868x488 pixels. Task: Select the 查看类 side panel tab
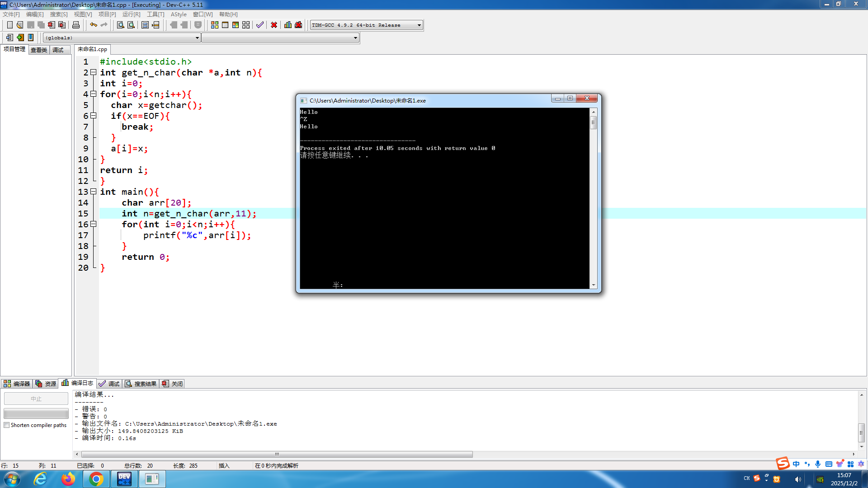click(39, 50)
